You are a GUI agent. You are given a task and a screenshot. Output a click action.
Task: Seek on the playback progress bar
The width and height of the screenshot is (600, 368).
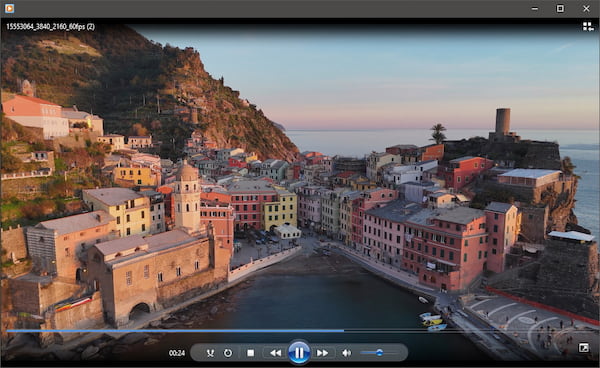300,331
